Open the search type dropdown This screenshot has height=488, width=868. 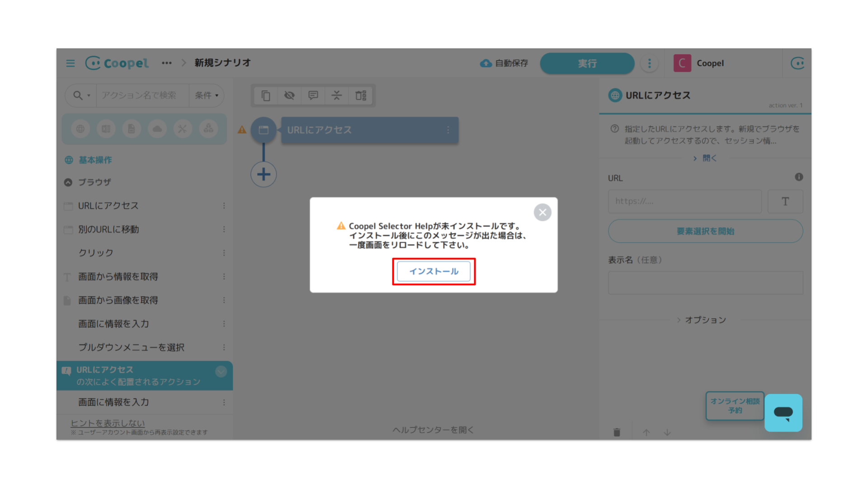tap(82, 95)
